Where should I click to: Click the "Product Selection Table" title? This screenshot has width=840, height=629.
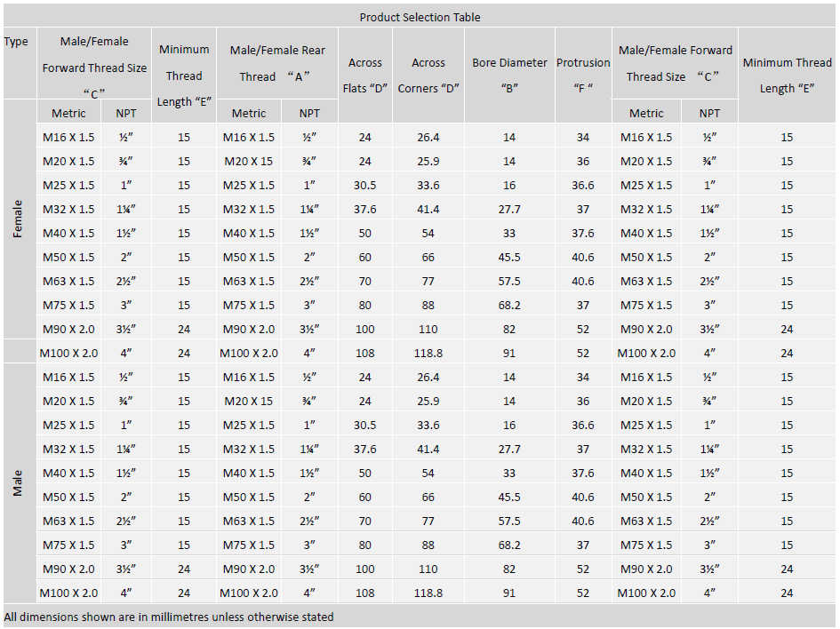click(420, 17)
